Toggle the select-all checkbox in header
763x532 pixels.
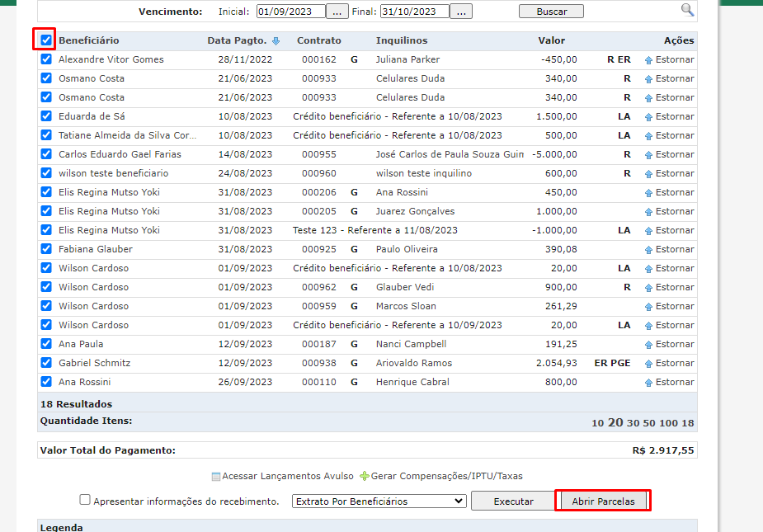46,40
